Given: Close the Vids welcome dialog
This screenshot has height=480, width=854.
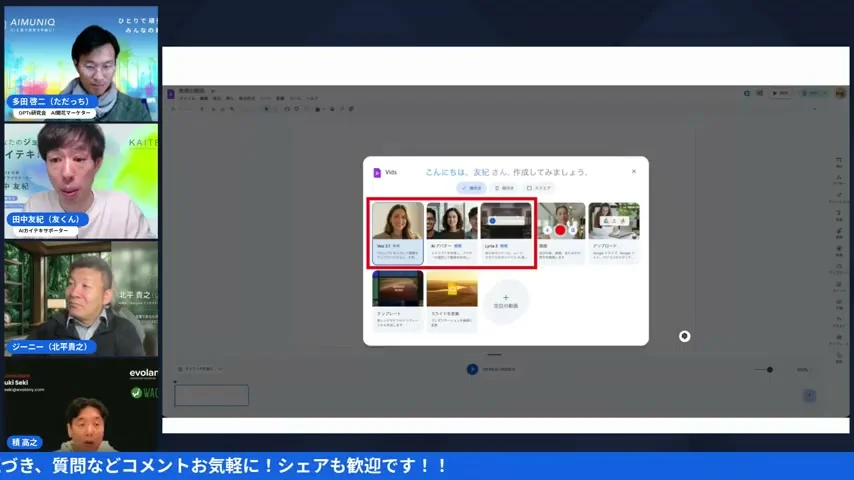Looking at the screenshot, I should [x=633, y=171].
